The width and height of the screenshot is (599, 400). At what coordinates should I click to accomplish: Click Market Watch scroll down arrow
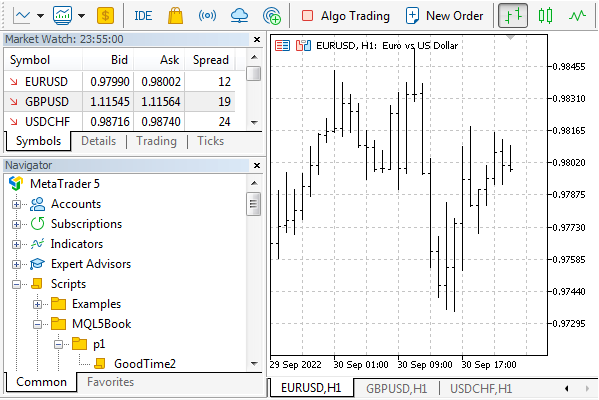(x=254, y=123)
